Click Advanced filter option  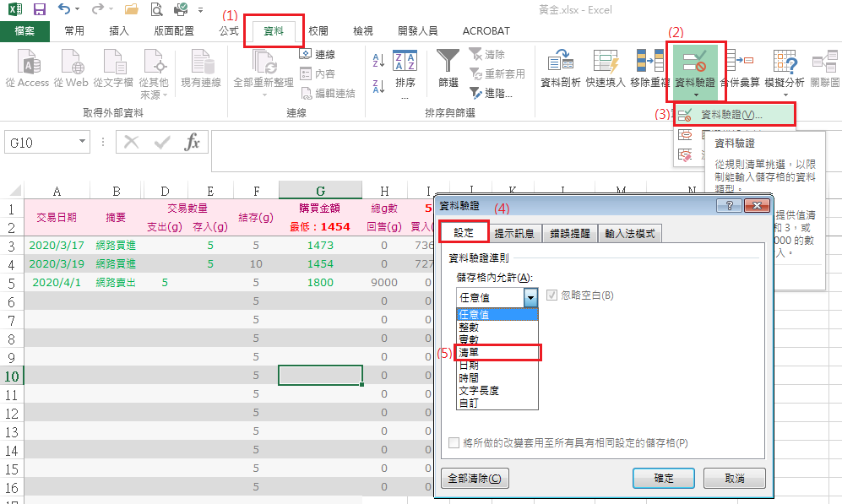[x=491, y=93]
